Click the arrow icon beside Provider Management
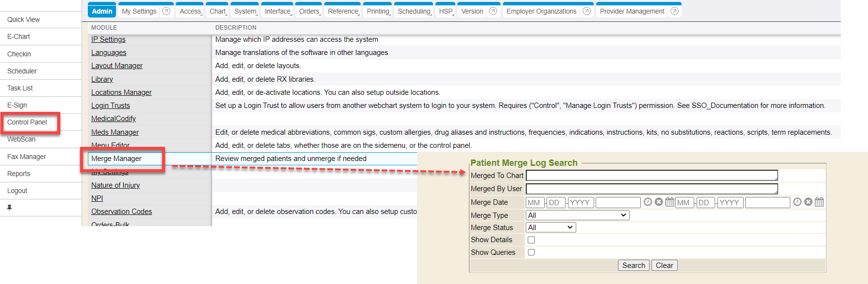The width and height of the screenshot is (868, 284). point(674,11)
